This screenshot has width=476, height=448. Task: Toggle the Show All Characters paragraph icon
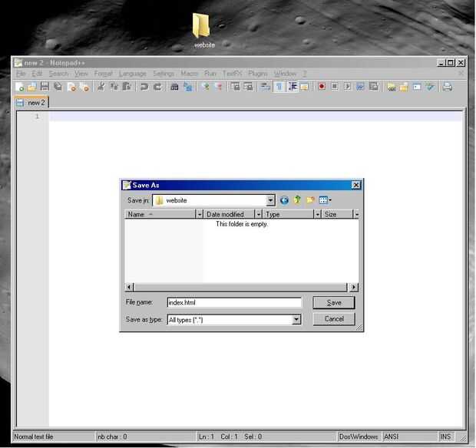coord(279,87)
